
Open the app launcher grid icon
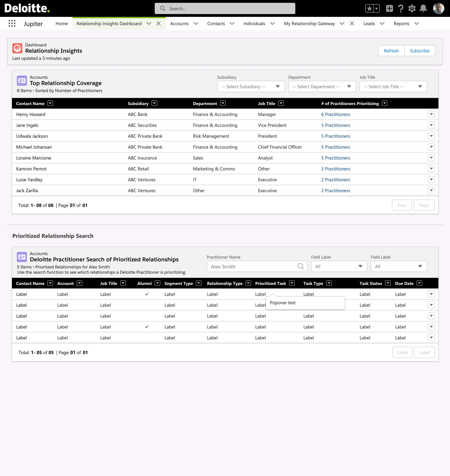(x=12, y=24)
